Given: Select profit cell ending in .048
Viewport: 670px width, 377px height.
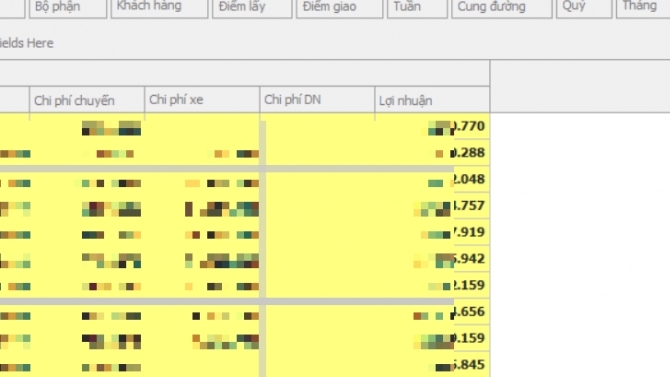Looking at the screenshot, I should tap(432, 179).
